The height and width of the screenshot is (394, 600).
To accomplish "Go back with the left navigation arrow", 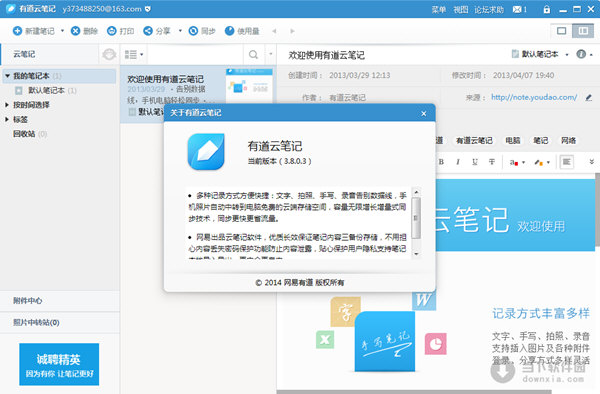I will (274, 31).
